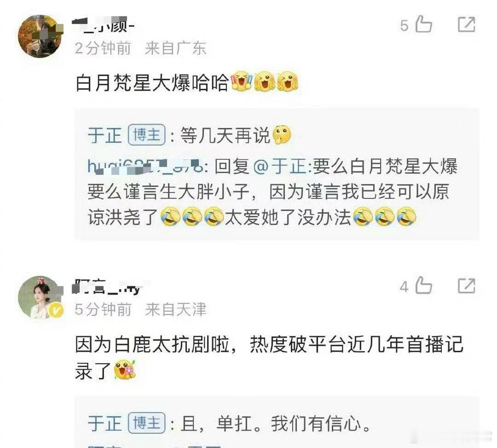497x448 pixels.
Task: Share the first comment from 广东
Action: click(467, 24)
